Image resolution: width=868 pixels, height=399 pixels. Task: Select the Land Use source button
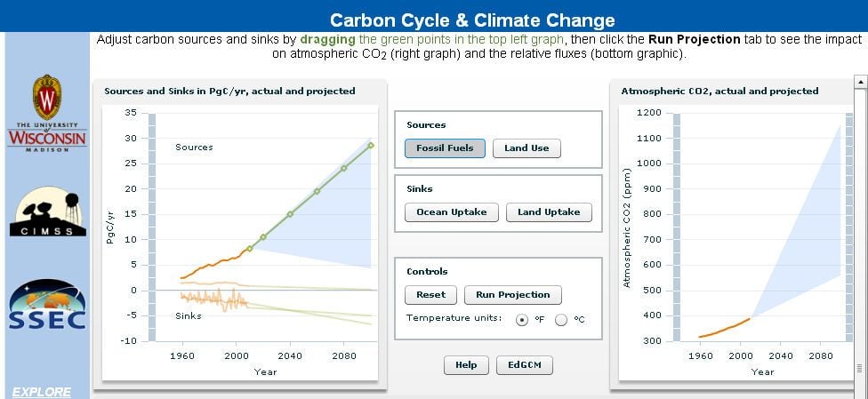(526, 148)
